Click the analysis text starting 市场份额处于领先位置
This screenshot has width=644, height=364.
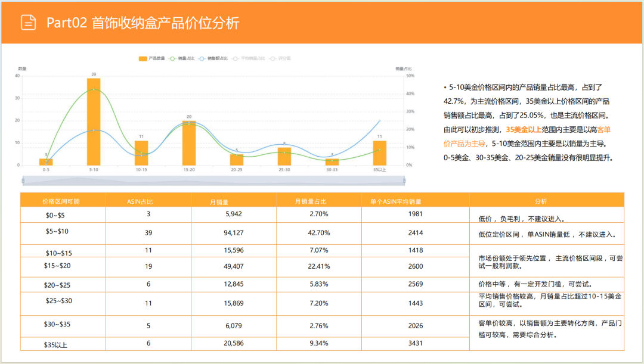550,262
